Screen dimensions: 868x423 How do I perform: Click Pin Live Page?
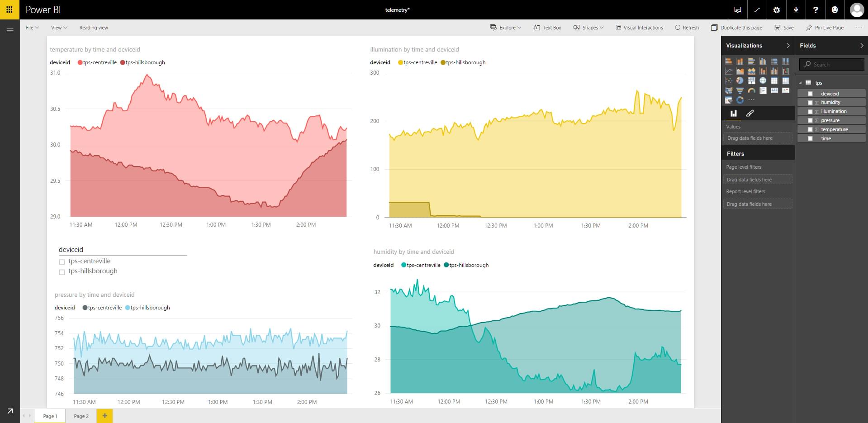(x=825, y=28)
